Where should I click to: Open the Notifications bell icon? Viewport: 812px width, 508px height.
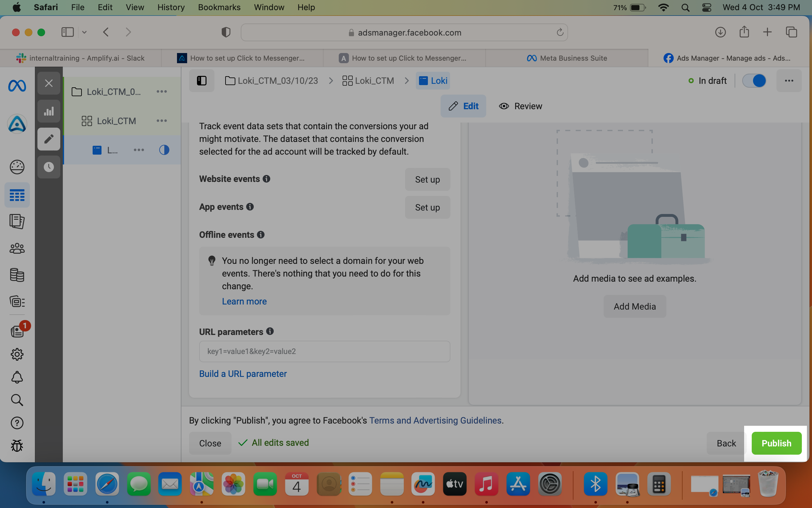(17, 377)
